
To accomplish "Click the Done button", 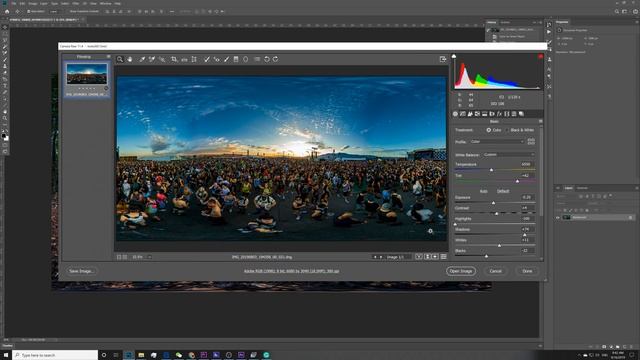I will [x=527, y=271].
